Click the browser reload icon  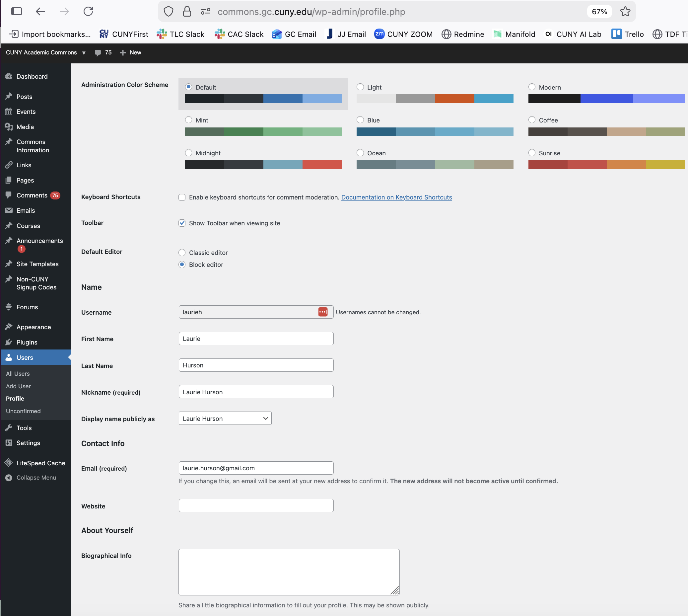tap(88, 12)
